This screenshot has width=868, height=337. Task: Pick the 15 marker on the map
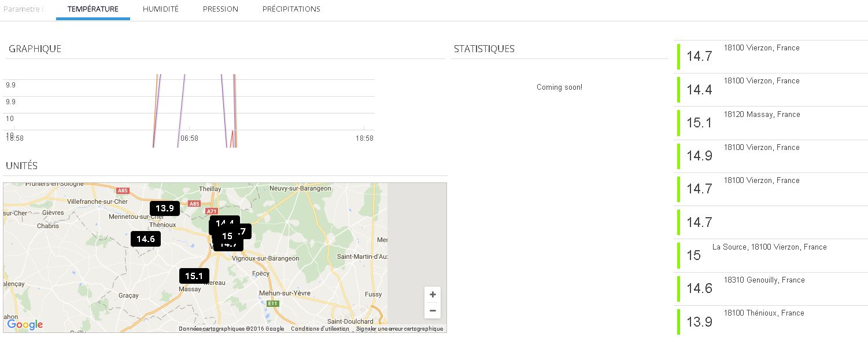(227, 236)
